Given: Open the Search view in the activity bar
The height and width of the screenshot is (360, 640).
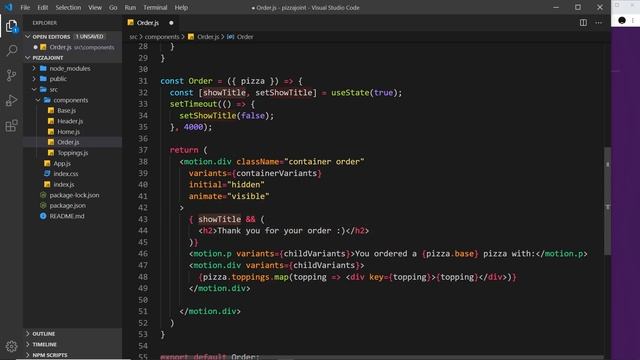Looking at the screenshot, I should pyautogui.click(x=11, y=51).
